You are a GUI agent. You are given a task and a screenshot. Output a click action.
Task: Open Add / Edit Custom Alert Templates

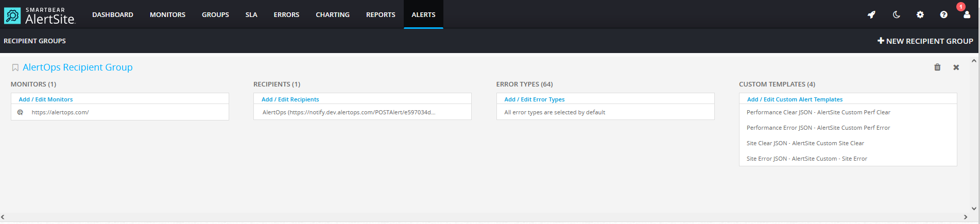[795, 99]
